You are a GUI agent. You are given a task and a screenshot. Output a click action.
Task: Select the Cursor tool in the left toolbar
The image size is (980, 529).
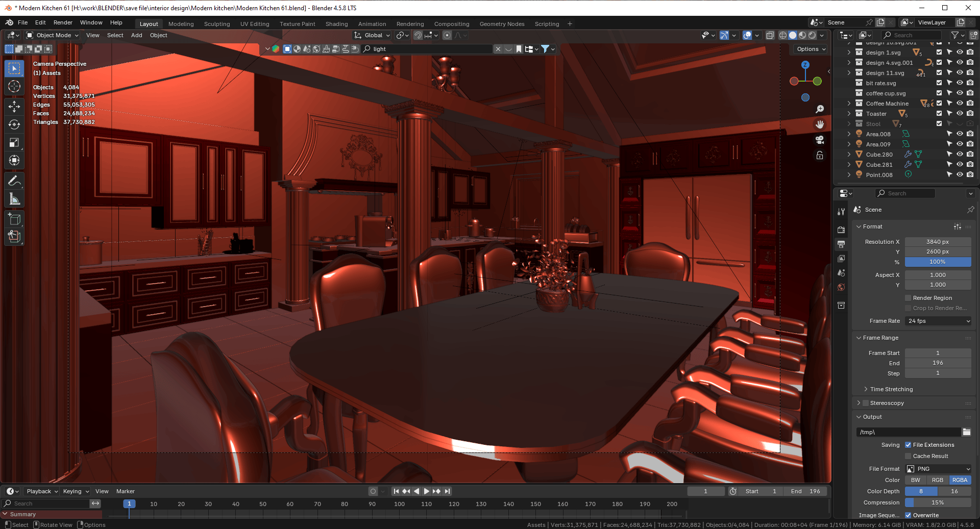(x=14, y=86)
